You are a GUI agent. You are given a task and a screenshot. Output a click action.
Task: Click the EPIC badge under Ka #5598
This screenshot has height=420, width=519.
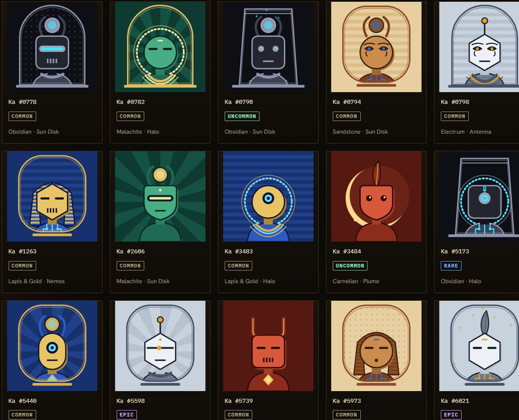pos(127,415)
